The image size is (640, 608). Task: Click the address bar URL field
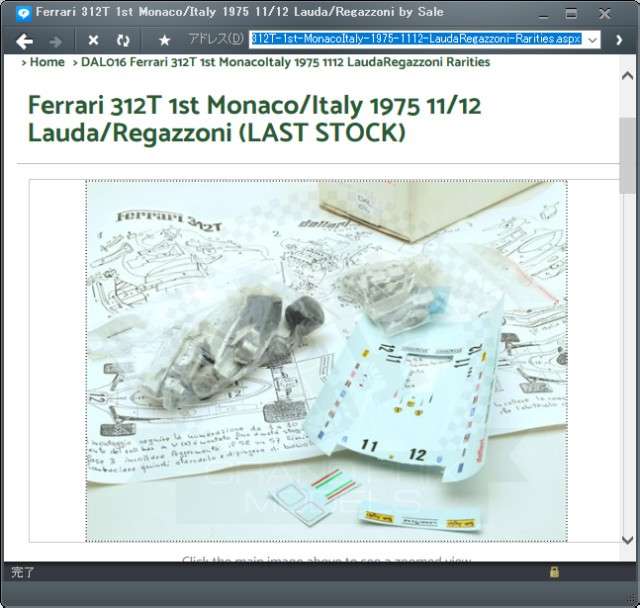(x=417, y=39)
